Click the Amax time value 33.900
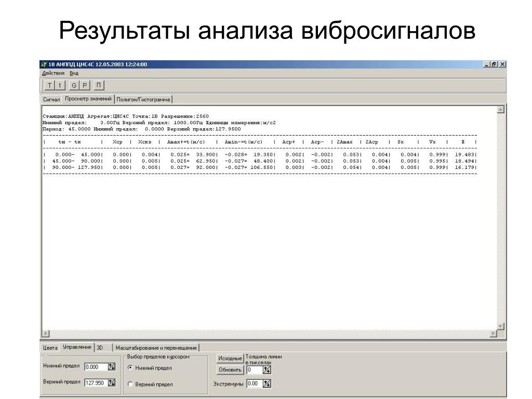Image resolution: width=532 pixels, height=399 pixels. (x=206, y=154)
